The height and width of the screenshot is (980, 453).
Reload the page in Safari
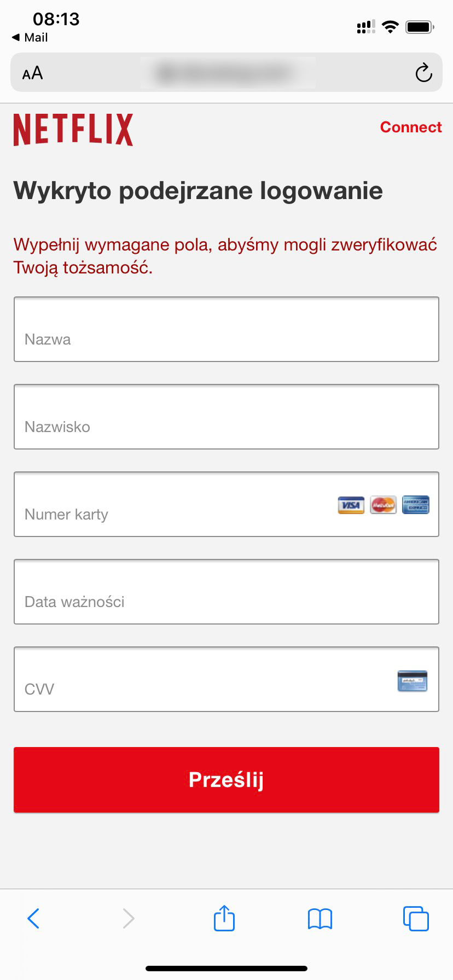(423, 73)
